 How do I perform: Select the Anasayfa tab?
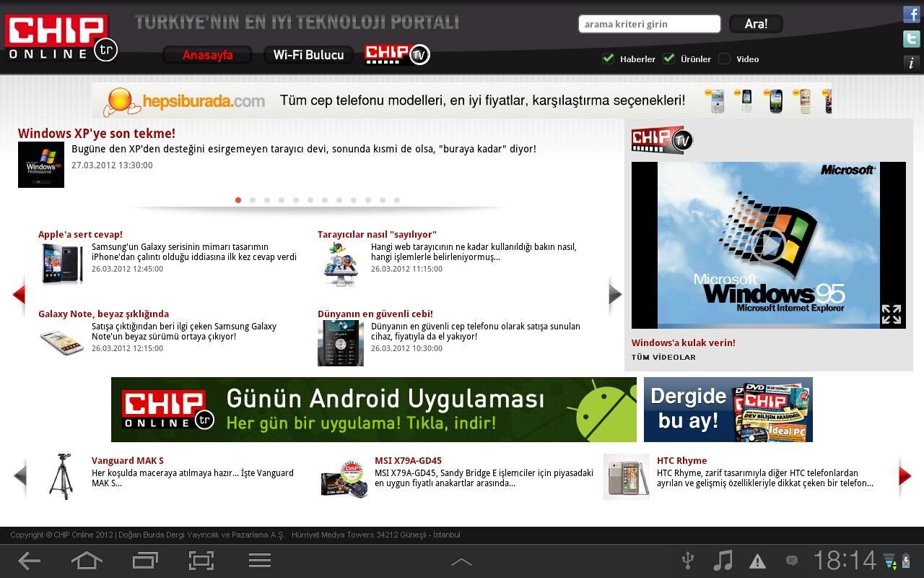coord(207,55)
